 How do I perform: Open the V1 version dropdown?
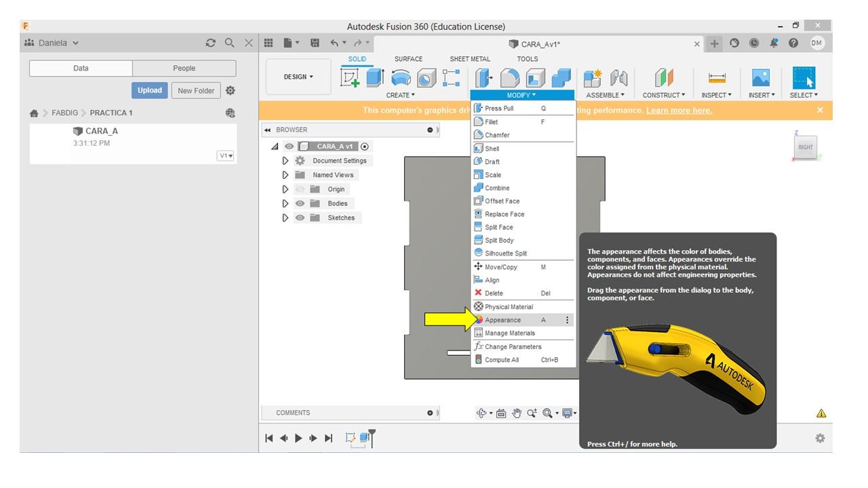click(226, 156)
